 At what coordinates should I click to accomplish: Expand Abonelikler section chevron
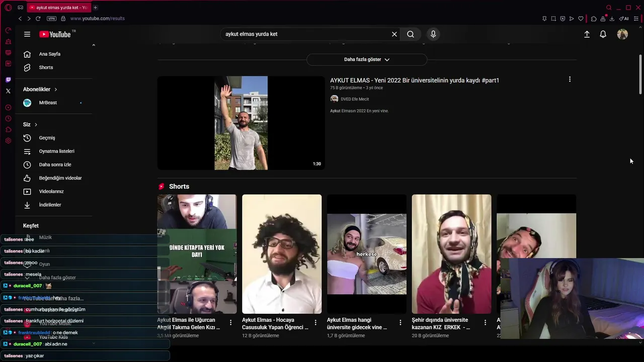point(55,89)
